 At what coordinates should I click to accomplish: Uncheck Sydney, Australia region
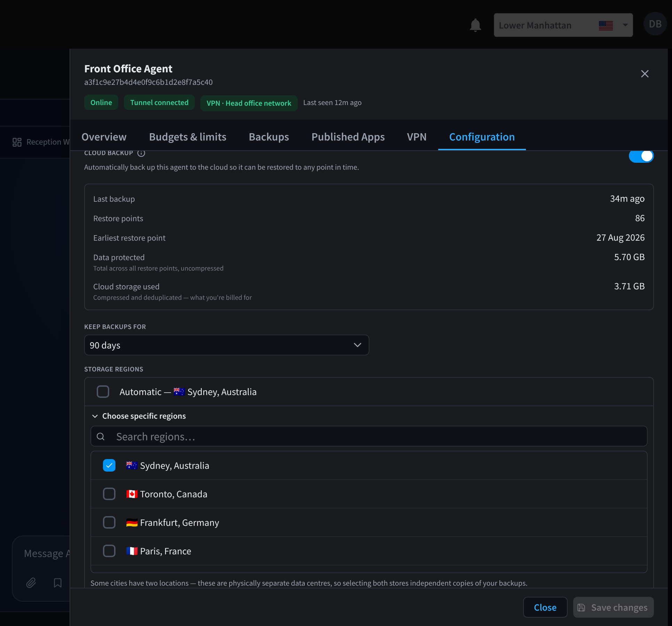click(x=109, y=465)
